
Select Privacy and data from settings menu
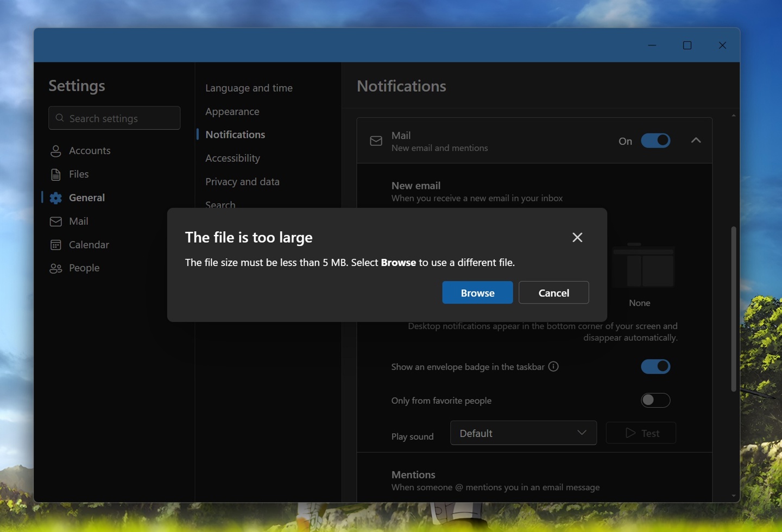242,181
